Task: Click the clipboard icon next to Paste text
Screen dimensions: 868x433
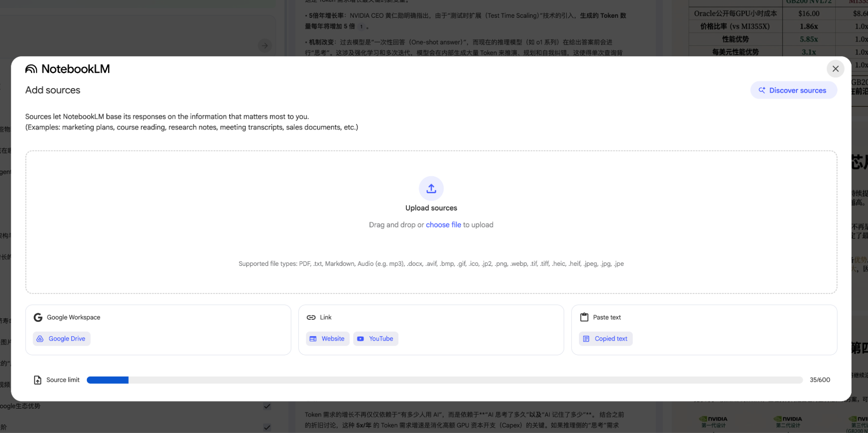Action: [584, 317]
